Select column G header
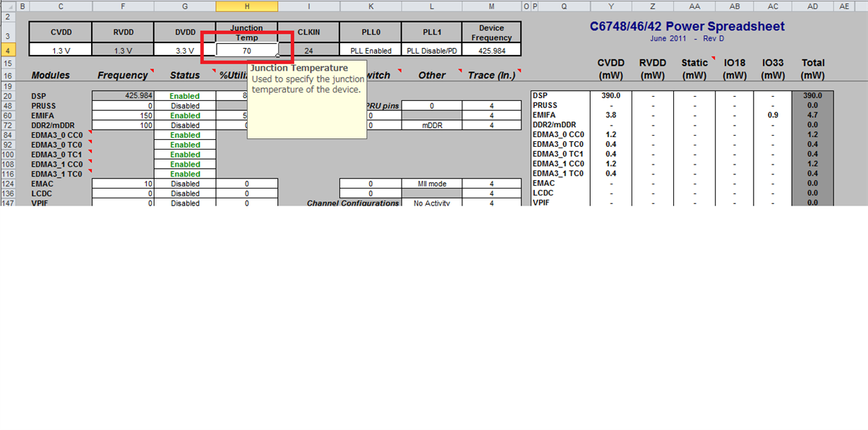Screen dimensions: 868x430 coord(185,6)
